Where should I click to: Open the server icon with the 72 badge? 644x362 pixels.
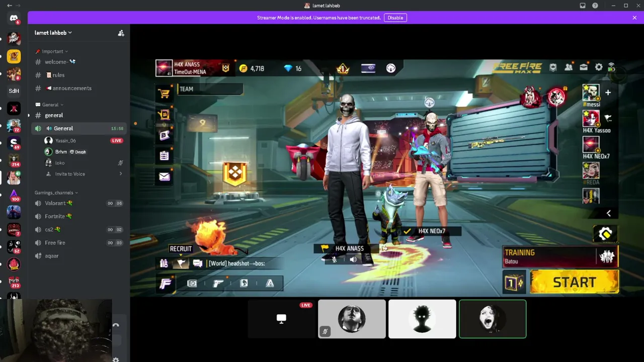coord(14,126)
